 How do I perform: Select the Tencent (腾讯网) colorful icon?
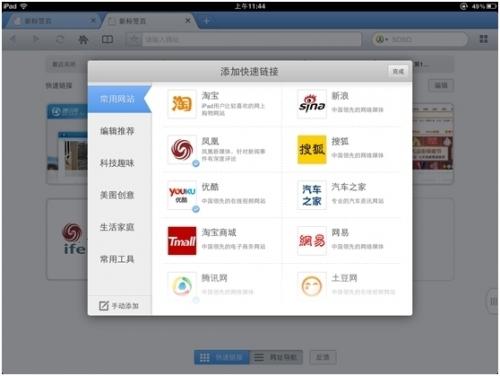point(182,286)
